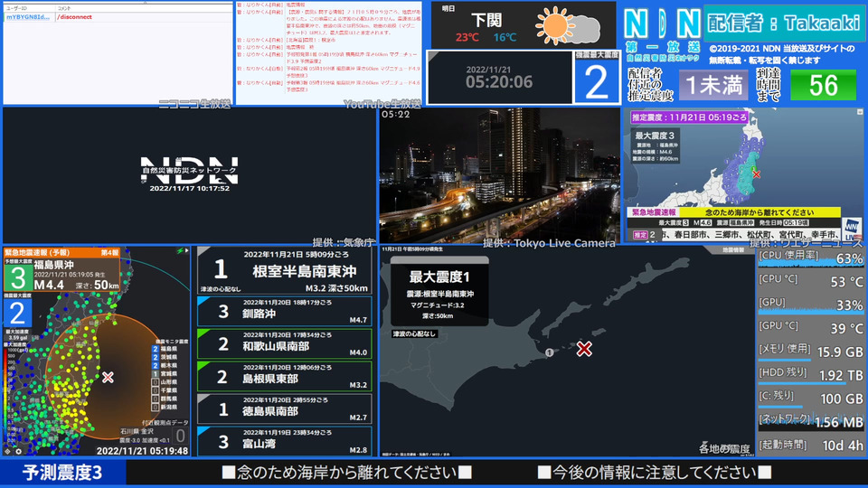Click the 配信者：Takaaki streamer banner
The height and width of the screenshot is (488, 868).
(784, 23)
